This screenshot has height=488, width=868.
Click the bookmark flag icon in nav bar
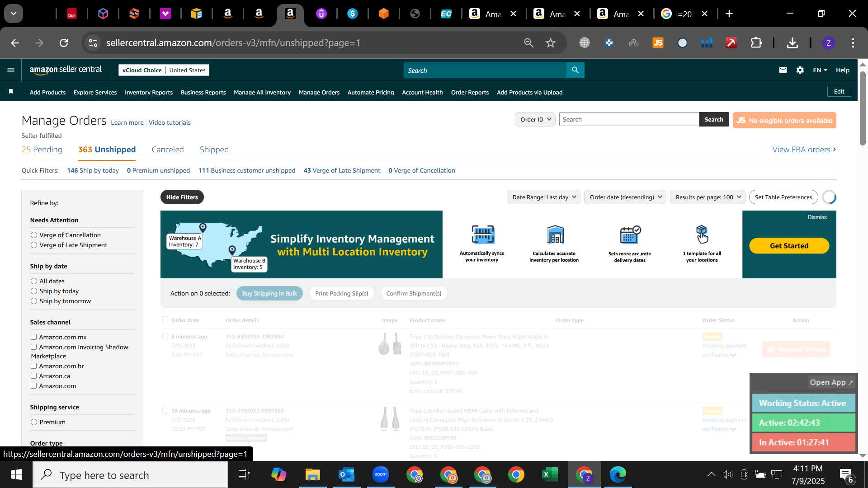[x=11, y=92]
